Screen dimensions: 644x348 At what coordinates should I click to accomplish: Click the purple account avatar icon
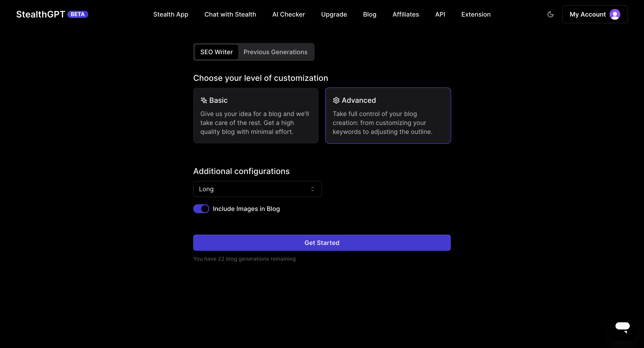[615, 14]
